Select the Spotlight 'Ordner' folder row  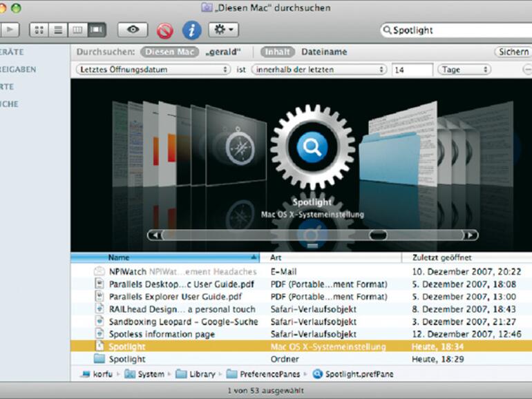click(x=301, y=359)
